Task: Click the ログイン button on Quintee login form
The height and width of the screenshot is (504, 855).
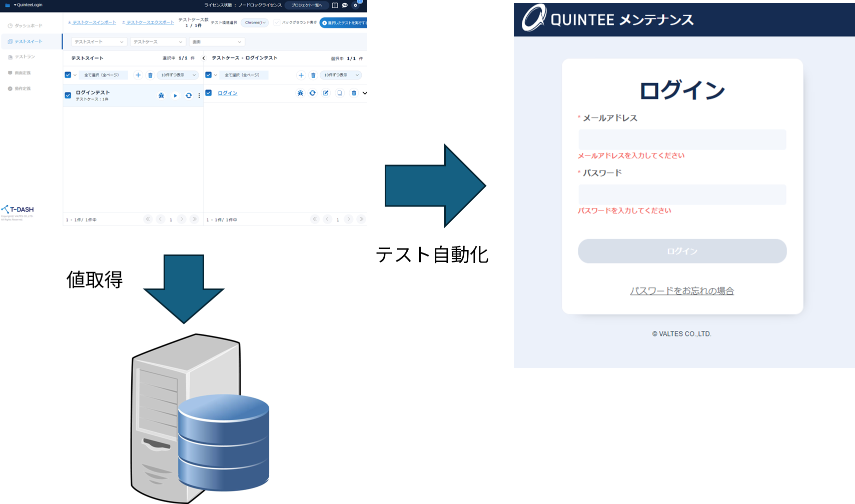Action: coord(682,251)
